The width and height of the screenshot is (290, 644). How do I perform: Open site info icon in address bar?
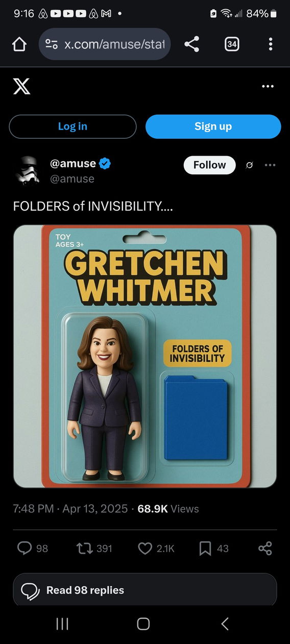click(52, 44)
